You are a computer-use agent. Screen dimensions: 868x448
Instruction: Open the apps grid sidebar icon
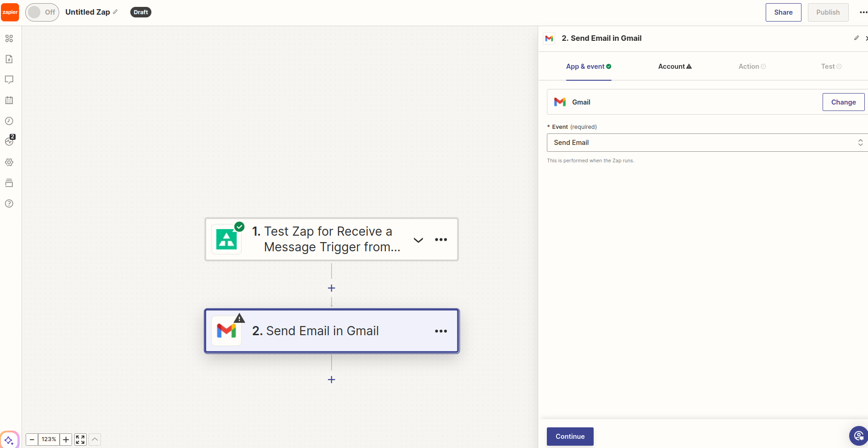(9, 39)
